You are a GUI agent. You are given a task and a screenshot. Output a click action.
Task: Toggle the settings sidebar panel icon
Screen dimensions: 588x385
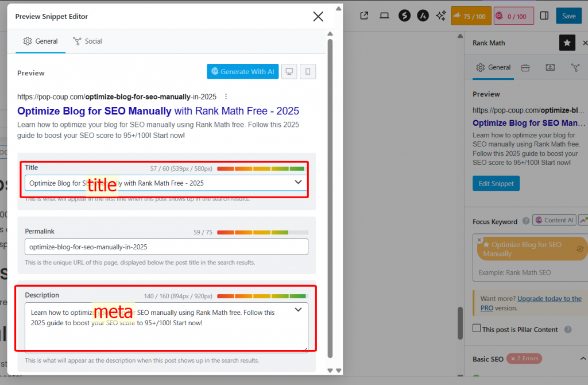544,16
